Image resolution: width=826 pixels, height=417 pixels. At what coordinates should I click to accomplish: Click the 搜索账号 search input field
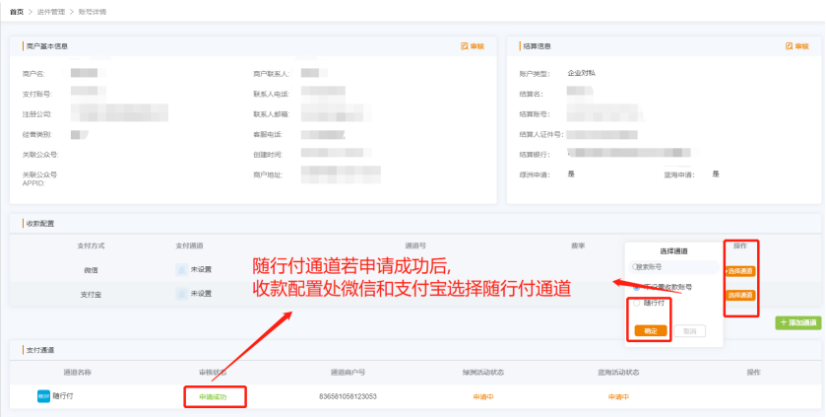click(672, 267)
